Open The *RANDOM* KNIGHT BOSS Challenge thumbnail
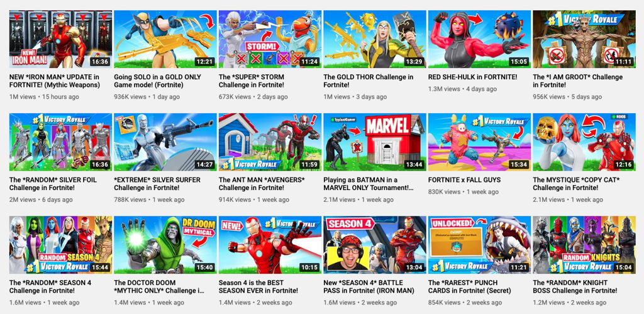The image size is (644, 314). pyautogui.click(x=584, y=245)
